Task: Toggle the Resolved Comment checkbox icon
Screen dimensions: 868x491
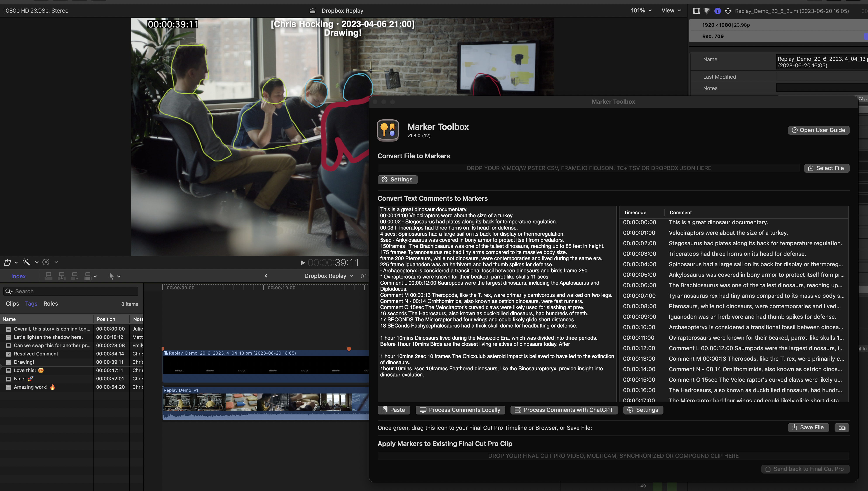Action: (9, 354)
